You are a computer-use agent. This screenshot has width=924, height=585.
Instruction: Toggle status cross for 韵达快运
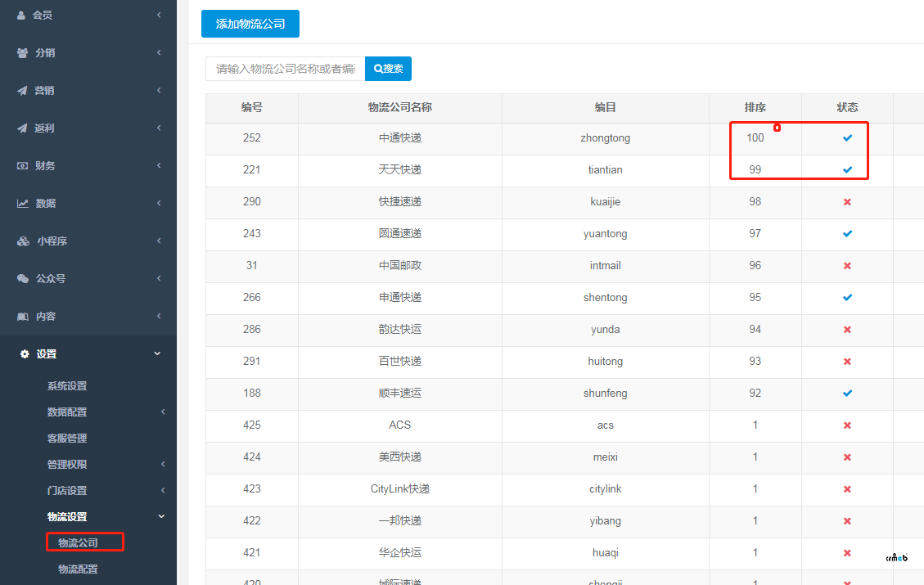click(847, 330)
